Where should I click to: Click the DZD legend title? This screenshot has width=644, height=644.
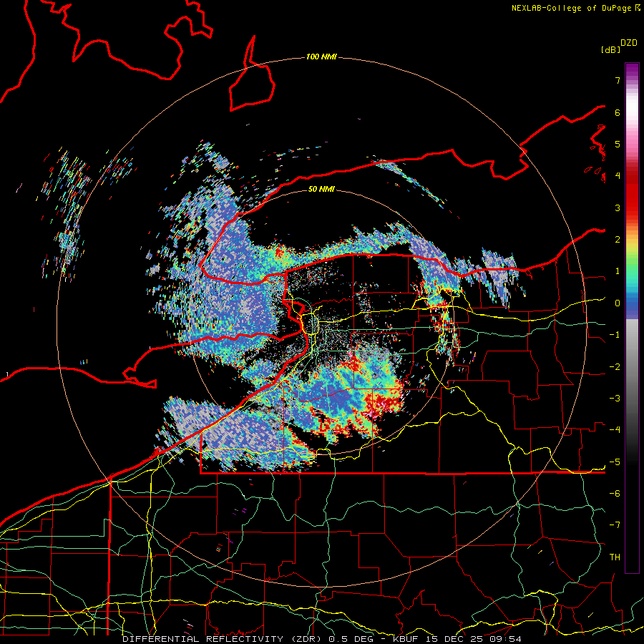point(629,43)
